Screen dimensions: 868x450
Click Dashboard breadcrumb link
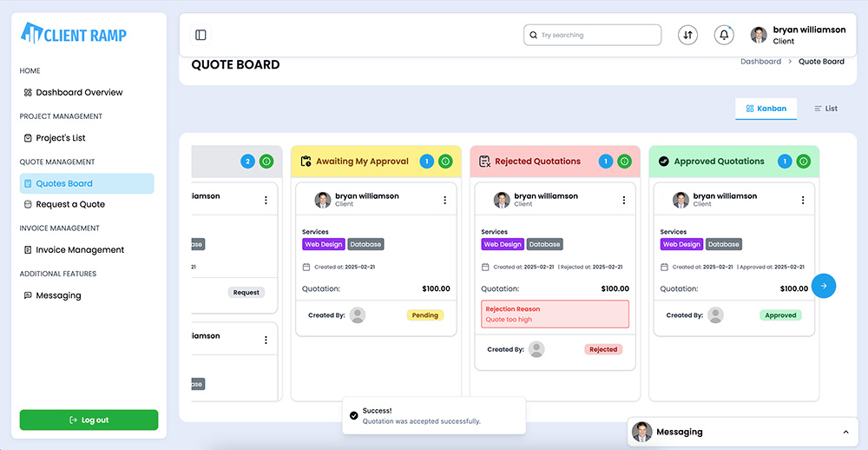[760, 62]
